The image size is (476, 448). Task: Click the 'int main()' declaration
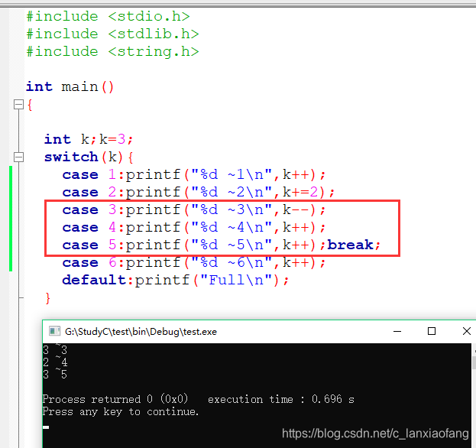[x=70, y=87]
